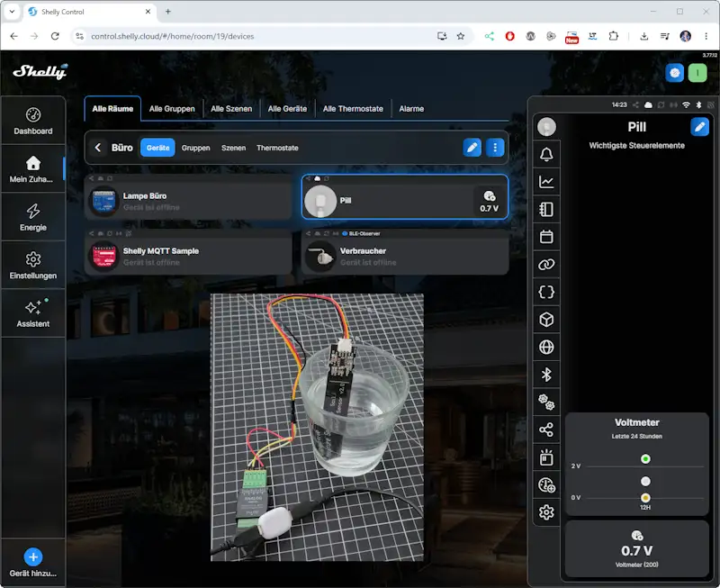Open a new browser tab
The width and height of the screenshot is (720, 588).
click(x=168, y=12)
